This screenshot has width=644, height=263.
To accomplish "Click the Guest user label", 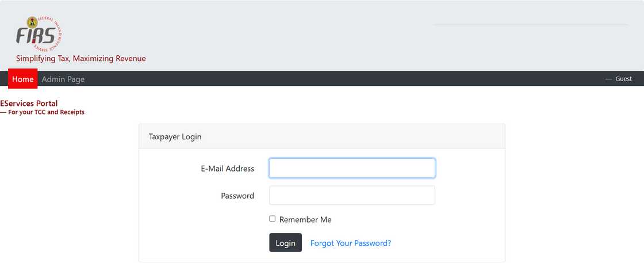I will coord(623,79).
